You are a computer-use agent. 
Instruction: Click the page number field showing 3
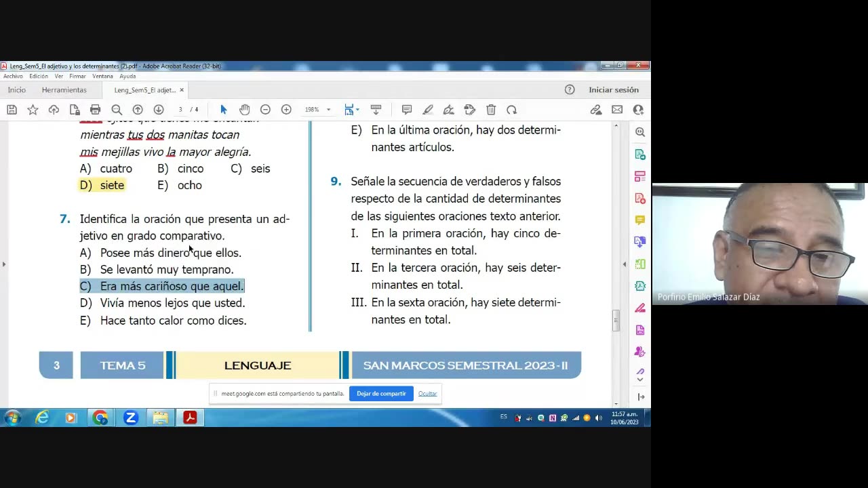[x=180, y=110]
